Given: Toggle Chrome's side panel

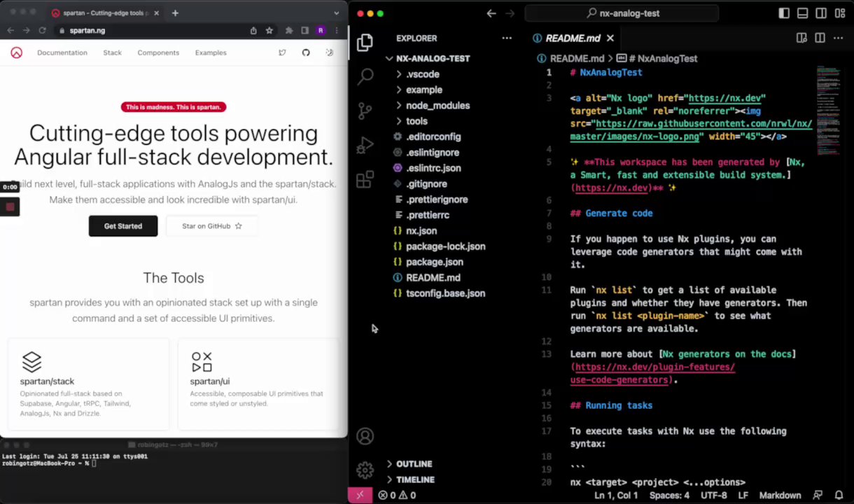Looking at the screenshot, I should coord(304,30).
